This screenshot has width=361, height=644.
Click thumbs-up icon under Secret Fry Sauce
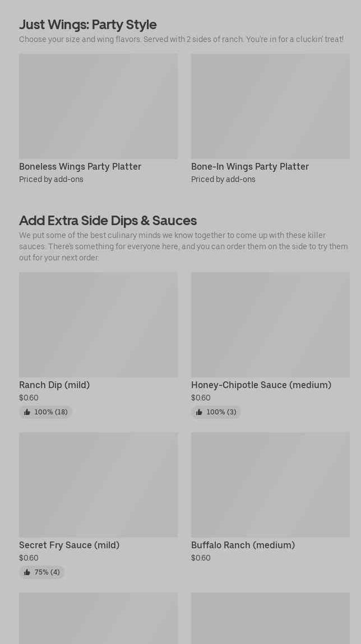(27, 572)
